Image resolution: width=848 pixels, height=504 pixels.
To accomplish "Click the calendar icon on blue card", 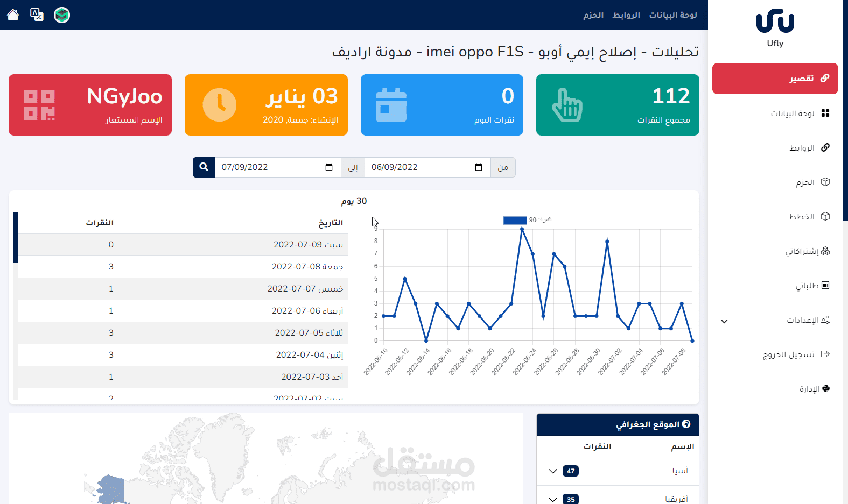I will 391,105.
